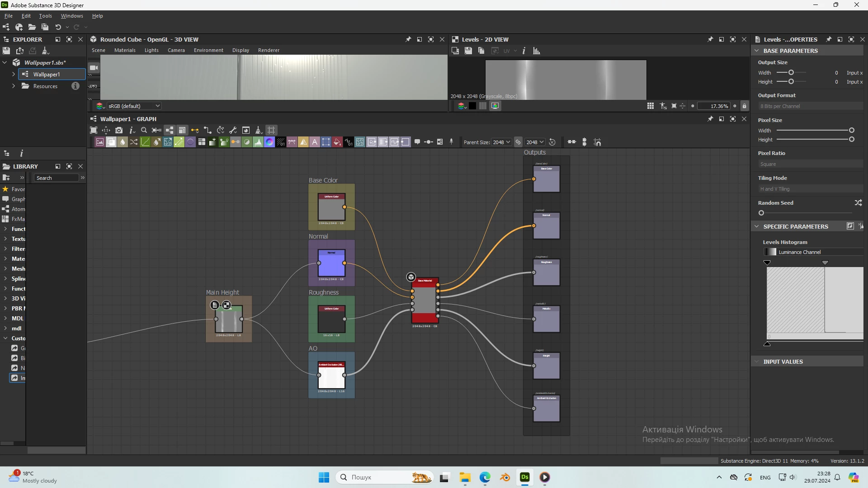Click the HSL color wheel node icon

(x=269, y=142)
